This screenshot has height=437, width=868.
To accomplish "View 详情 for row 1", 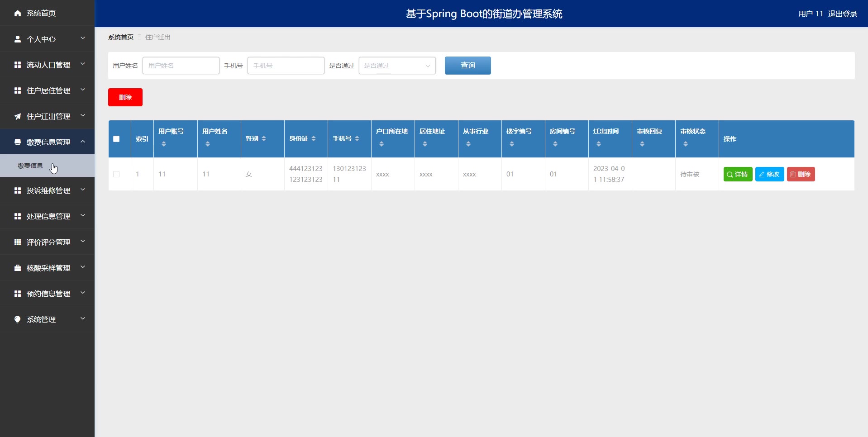I will pyautogui.click(x=738, y=174).
